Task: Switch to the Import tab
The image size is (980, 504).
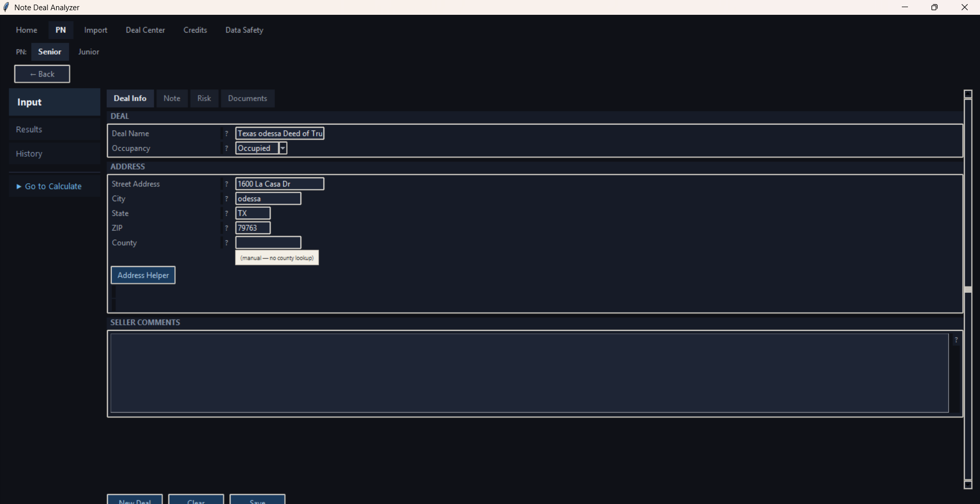Action: click(96, 30)
